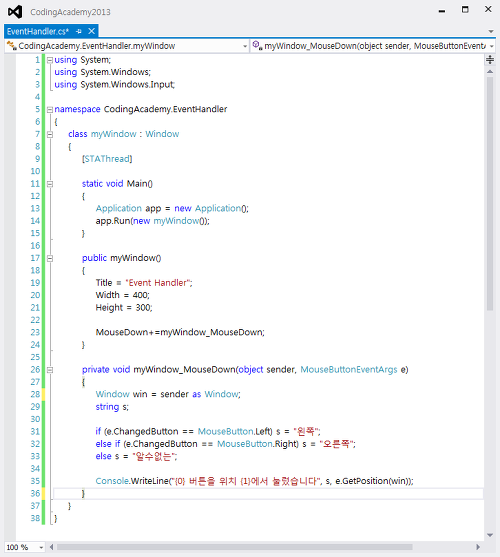This screenshot has height=557, width=500.
Task: Click the Width = 400 statement
Action: (123, 295)
